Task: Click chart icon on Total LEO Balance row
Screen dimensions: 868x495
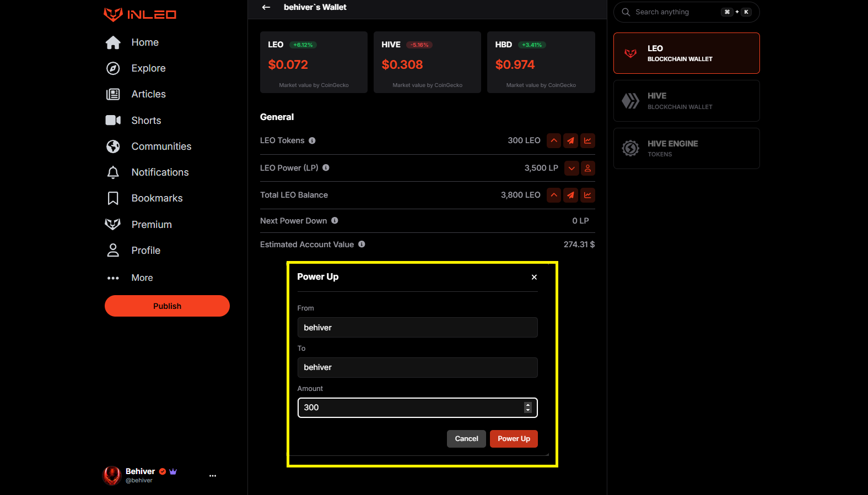Action: tap(587, 195)
